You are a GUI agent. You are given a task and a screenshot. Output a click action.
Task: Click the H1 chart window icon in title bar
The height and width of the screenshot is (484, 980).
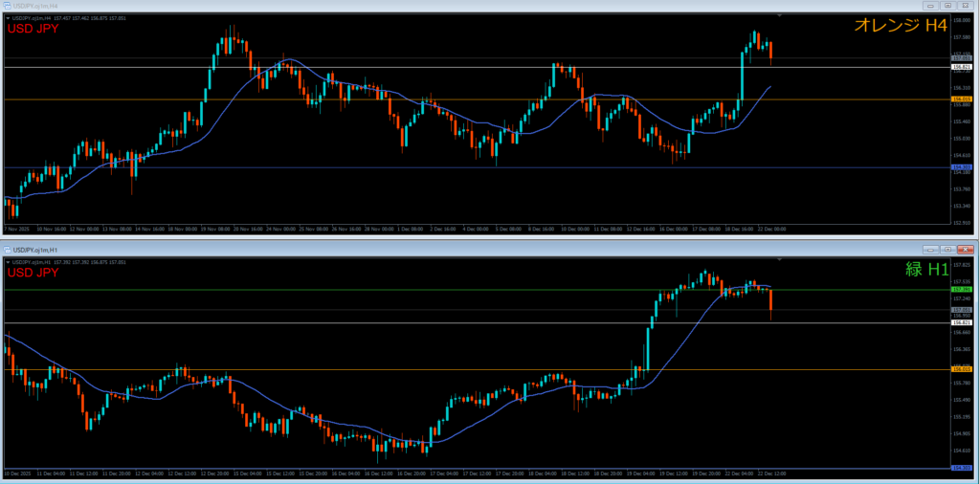tap(8, 249)
